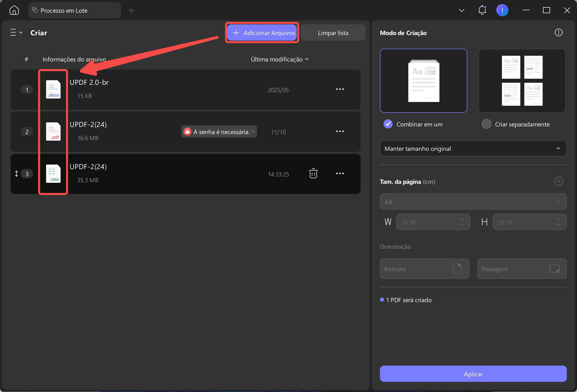This screenshot has width=577, height=392.
Task: Click the info icon beside Modo de Criação
Action: (558, 33)
